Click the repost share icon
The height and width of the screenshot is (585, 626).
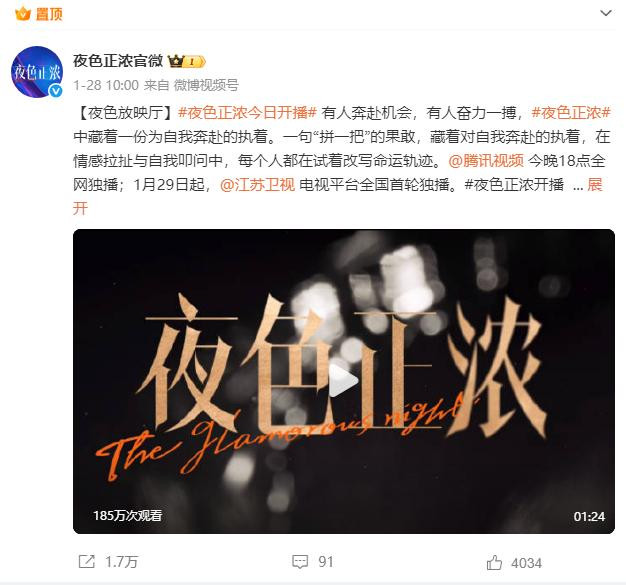point(87,562)
